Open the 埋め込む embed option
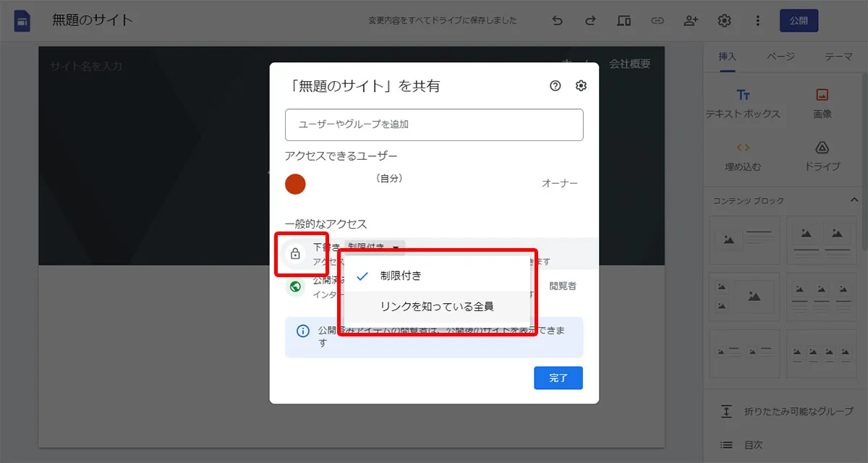This screenshot has width=868, height=463. tap(744, 156)
